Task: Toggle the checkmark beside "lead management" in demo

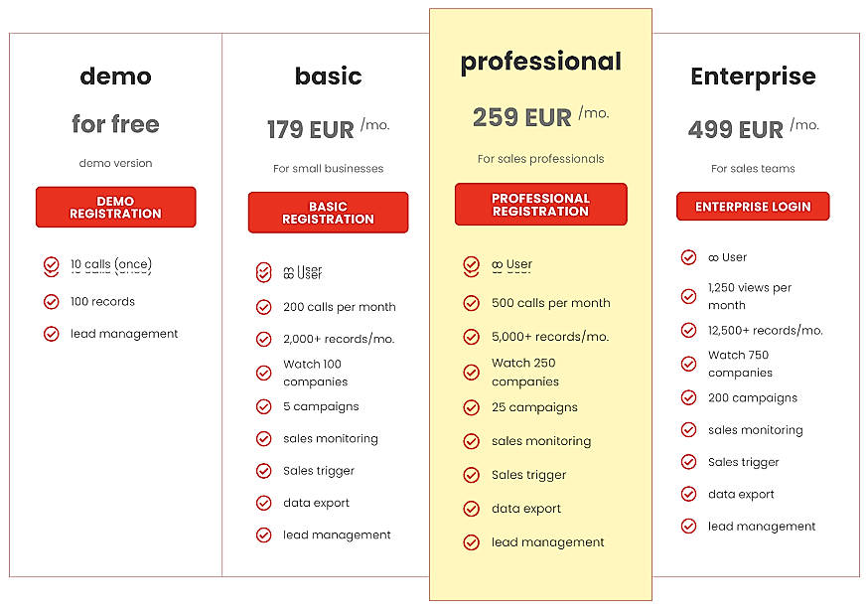Action: coord(51,333)
